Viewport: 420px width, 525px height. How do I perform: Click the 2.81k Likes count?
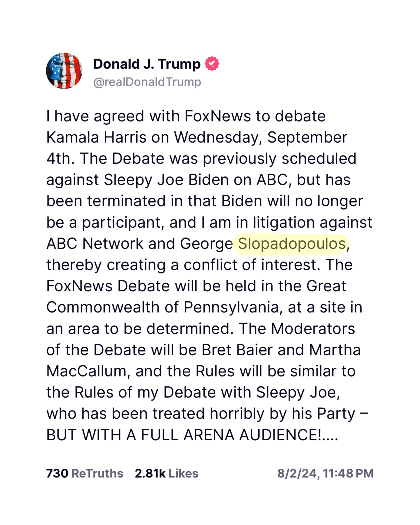[167, 474]
